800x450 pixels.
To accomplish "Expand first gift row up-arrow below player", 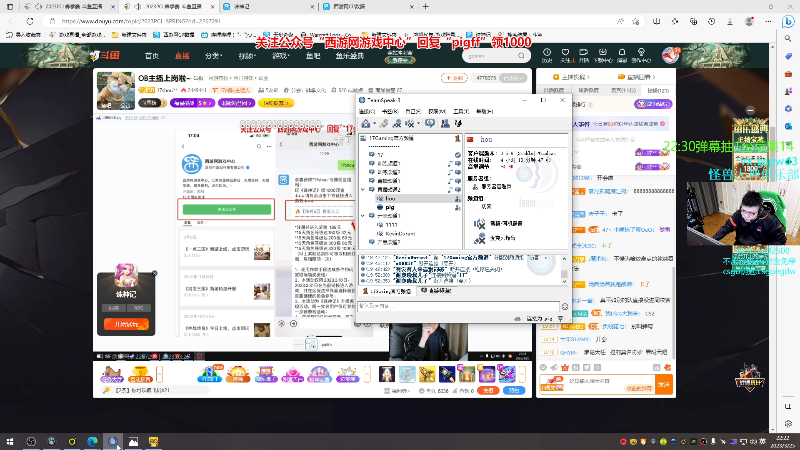I will tap(159, 374).
